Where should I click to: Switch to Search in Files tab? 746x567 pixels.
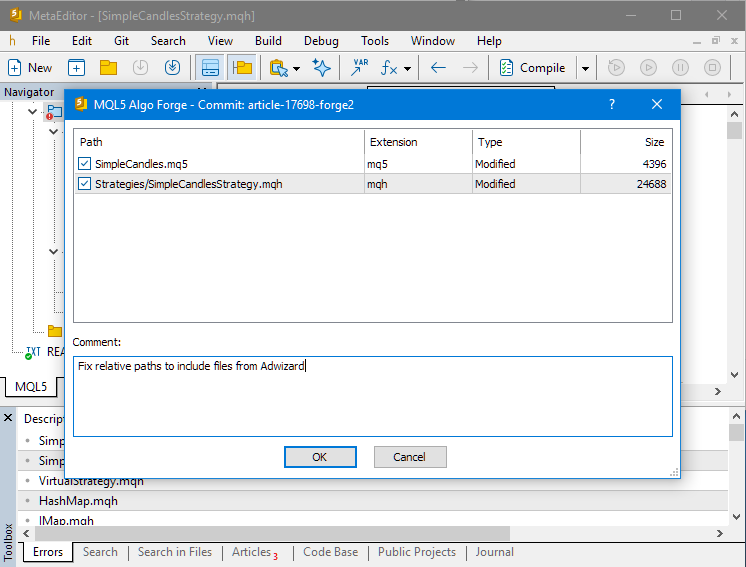click(175, 552)
